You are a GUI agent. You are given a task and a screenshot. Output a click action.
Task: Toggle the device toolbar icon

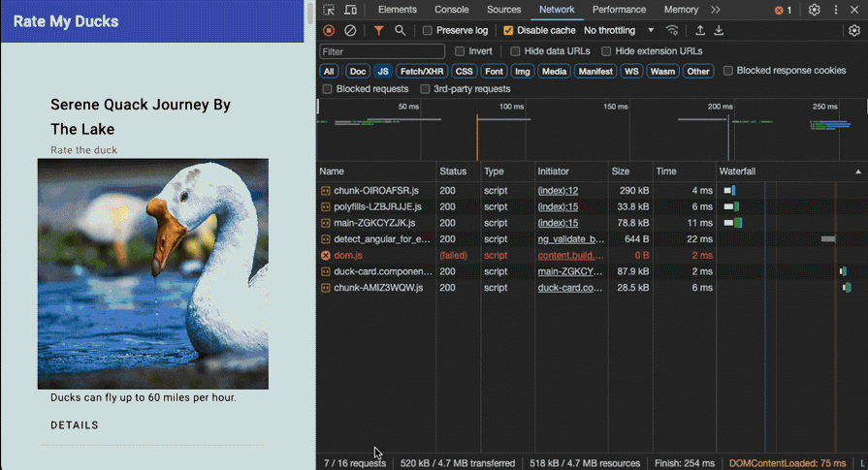coord(350,10)
